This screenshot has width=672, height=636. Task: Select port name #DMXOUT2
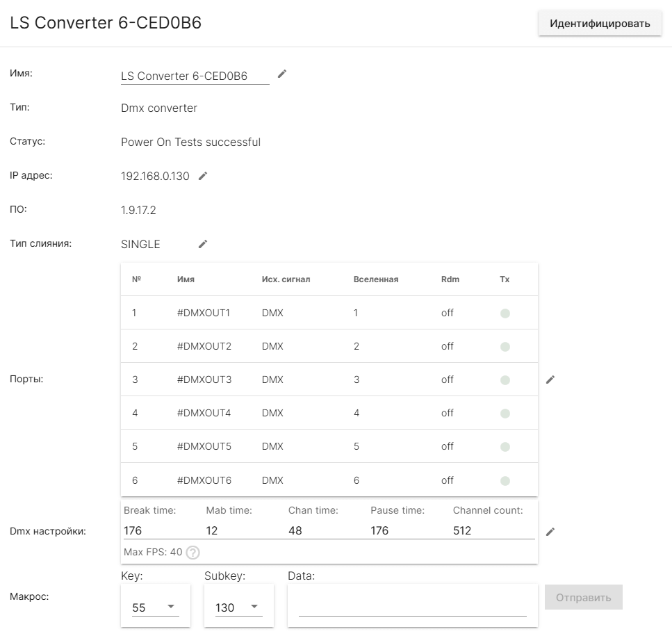coord(204,346)
